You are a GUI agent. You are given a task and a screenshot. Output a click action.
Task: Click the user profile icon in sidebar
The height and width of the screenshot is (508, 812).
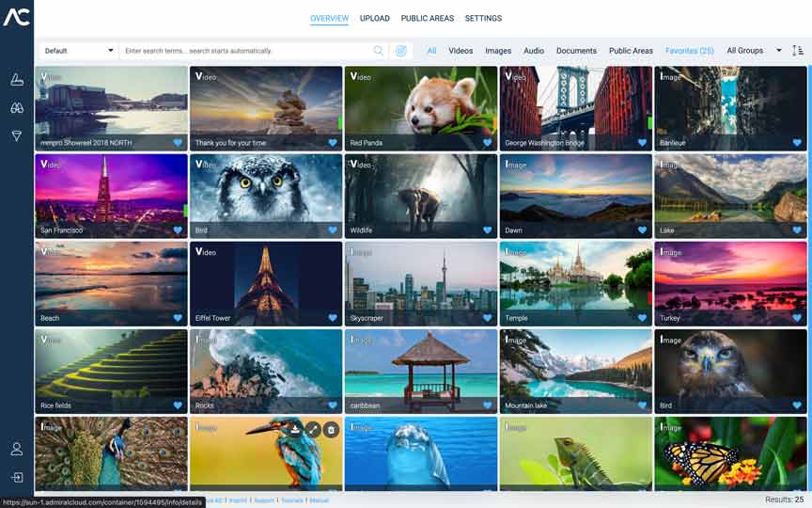coord(17,449)
